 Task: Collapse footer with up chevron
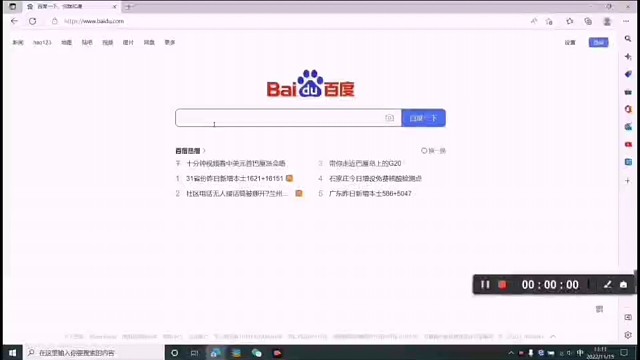tap(553, 336)
